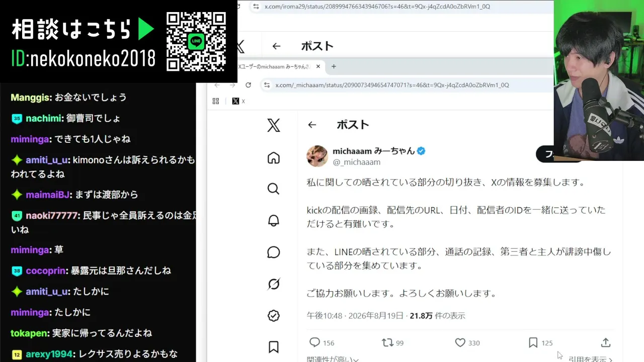Click the ポスト heading in the front window

point(353,125)
